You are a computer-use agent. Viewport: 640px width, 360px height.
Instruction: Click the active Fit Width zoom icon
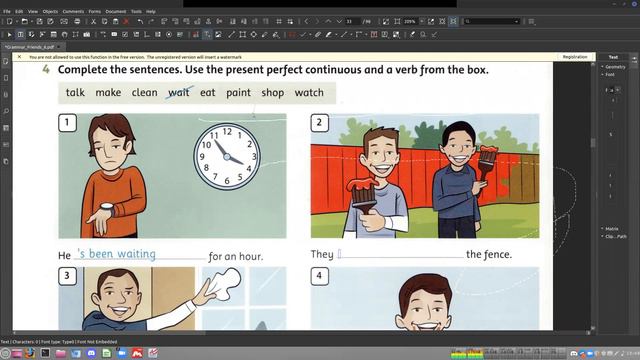[453, 21]
